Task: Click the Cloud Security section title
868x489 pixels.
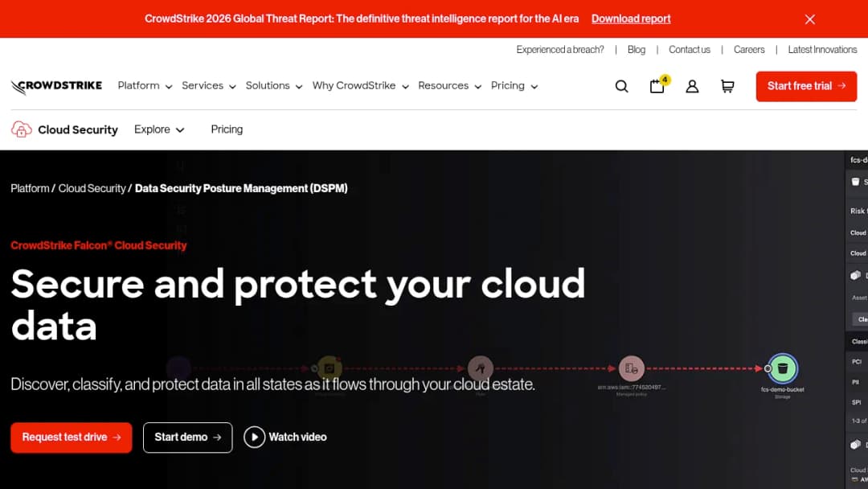Action: pyautogui.click(x=78, y=129)
